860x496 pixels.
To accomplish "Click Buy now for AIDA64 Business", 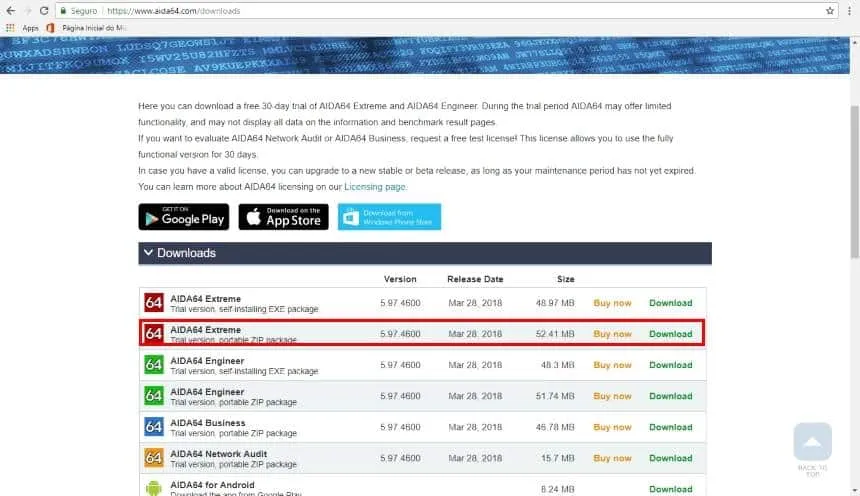I will pyautogui.click(x=612, y=427).
